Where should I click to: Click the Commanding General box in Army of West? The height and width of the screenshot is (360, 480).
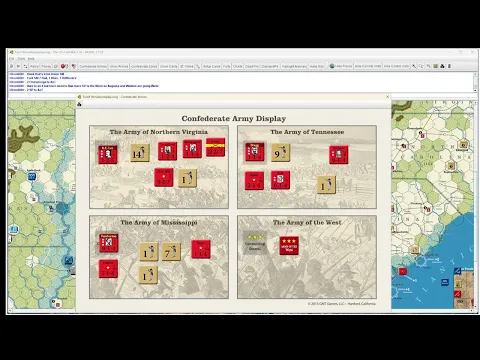coord(255,243)
